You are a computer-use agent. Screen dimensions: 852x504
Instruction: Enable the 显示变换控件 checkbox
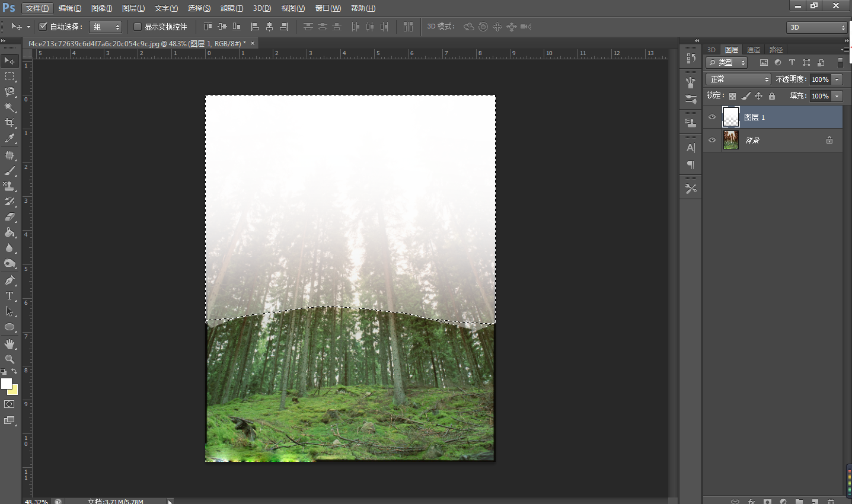138,27
